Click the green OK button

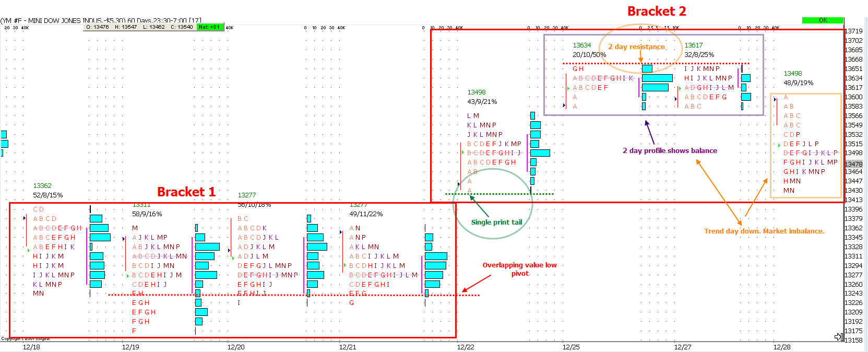point(823,20)
